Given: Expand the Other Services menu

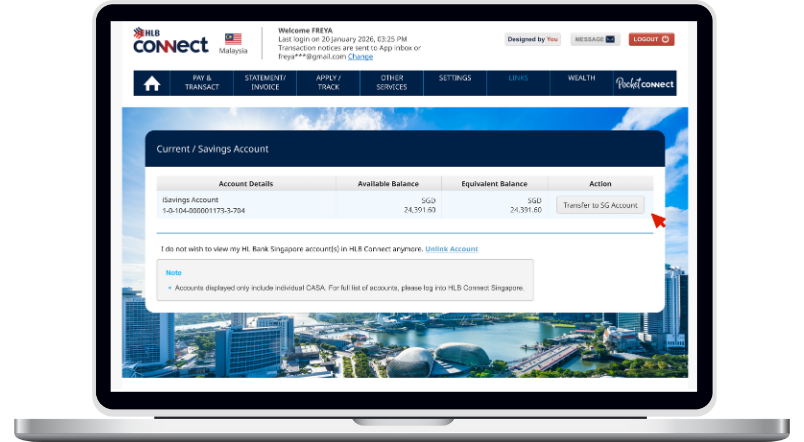Looking at the screenshot, I should click(392, 83).
